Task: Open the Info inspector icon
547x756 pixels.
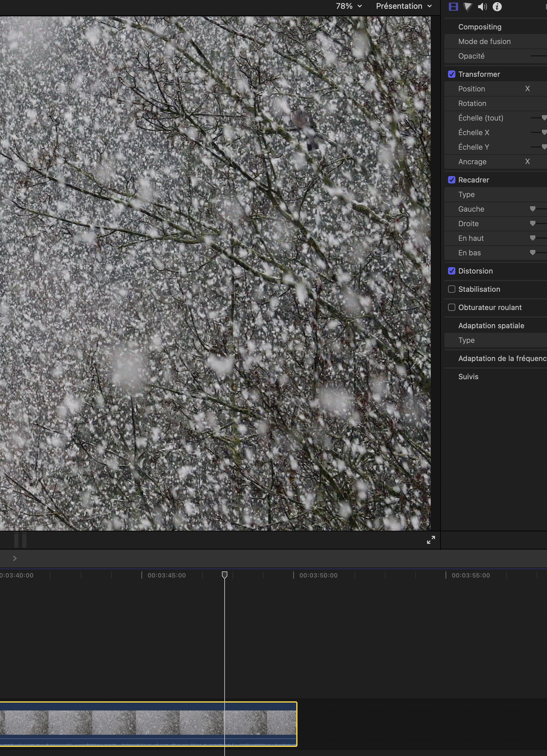Action: pyautogui.click(x=497, y=7)
